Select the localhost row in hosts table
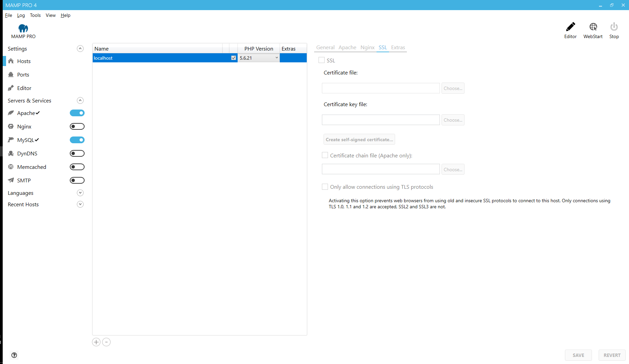Screen dimensions: 629x364 pyautogui.click(x=200, y=58)
